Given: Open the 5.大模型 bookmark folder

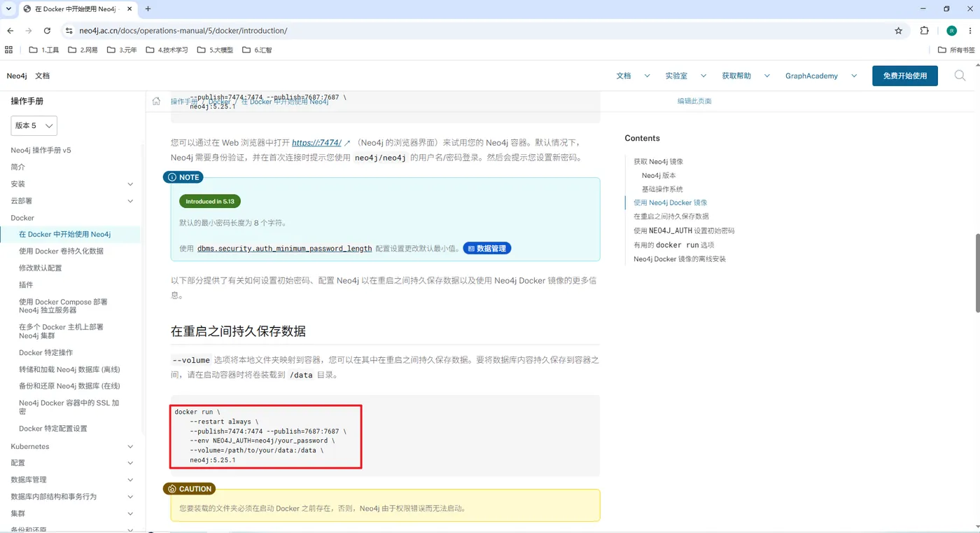Looking at the screenshot, I should (x=215, y=50).
